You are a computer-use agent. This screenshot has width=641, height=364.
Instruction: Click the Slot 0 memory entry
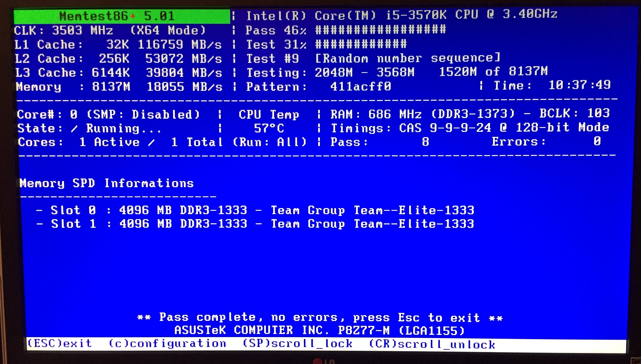tap(255, 210)
